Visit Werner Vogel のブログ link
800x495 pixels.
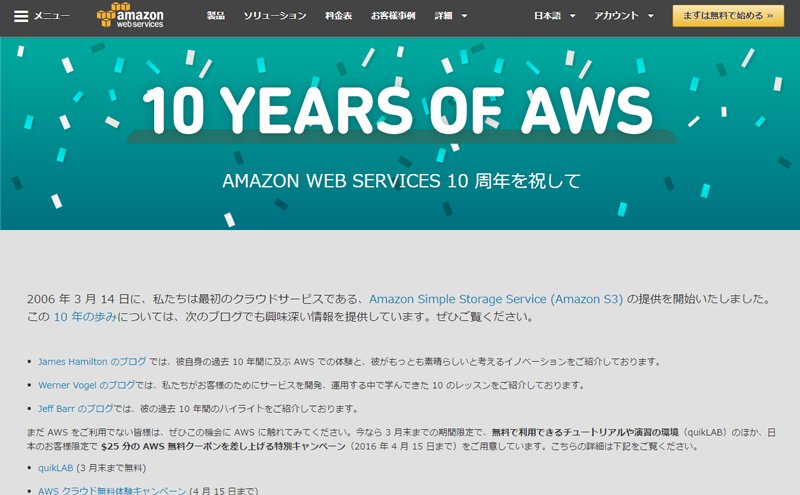(x=87, y=385)
